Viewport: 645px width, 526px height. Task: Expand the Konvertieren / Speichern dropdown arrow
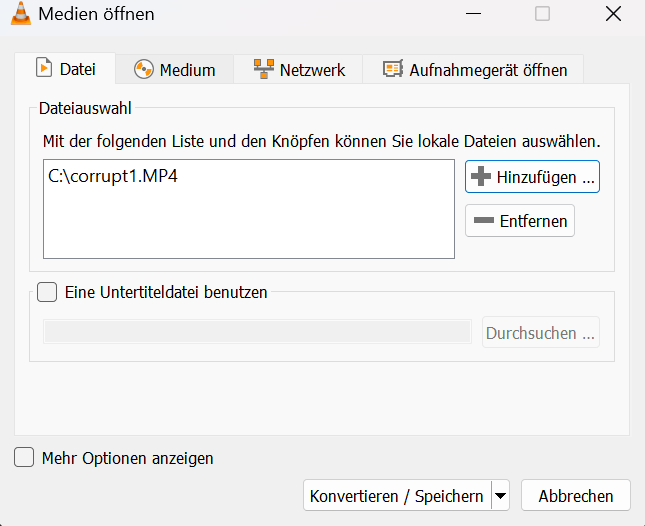pyautogui.click(x=500, y=496)
